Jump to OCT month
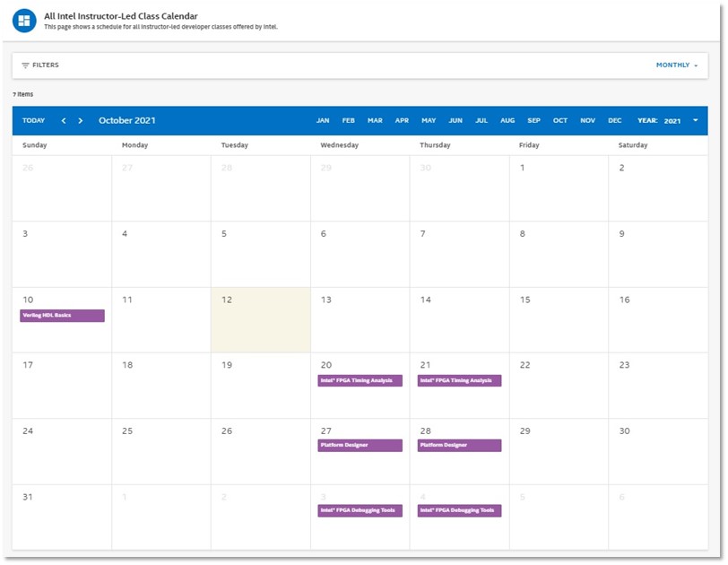Viewport: 728px width, 565px height. click(560, 121)
